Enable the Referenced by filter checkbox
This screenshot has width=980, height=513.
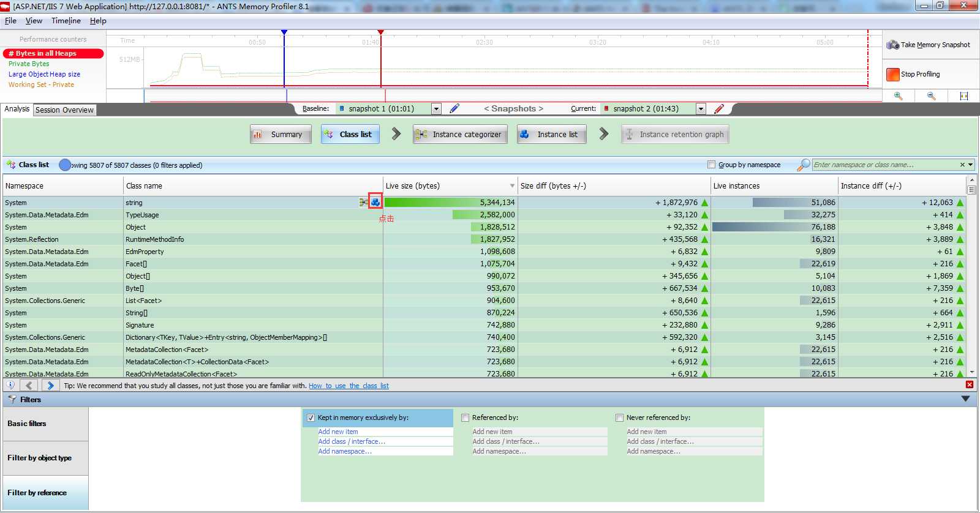pyautogui.click(x=465, y=418)
